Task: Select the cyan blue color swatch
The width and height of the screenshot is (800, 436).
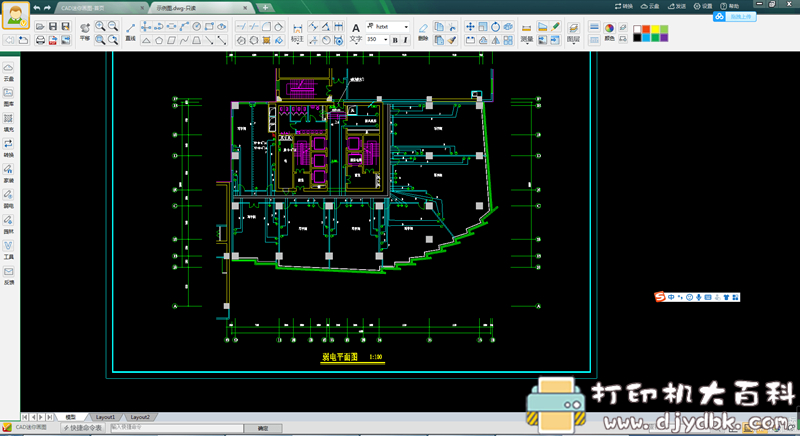Action: 646,38
